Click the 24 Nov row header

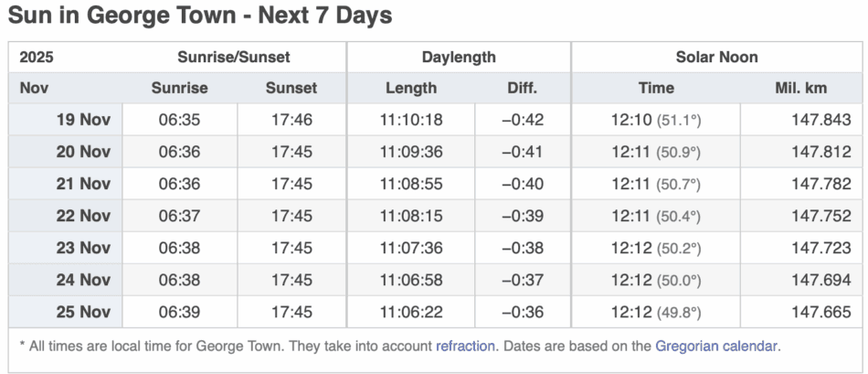(x=83, y=280)
